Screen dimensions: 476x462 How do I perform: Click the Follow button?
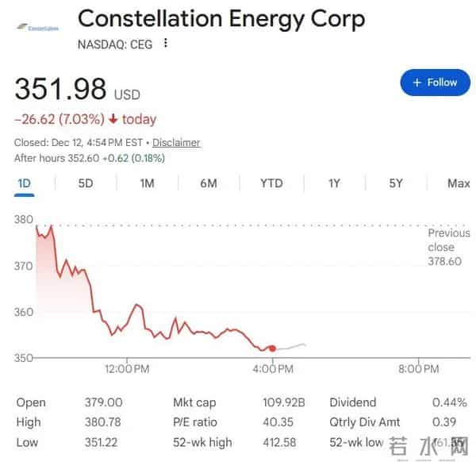point(435,83)
